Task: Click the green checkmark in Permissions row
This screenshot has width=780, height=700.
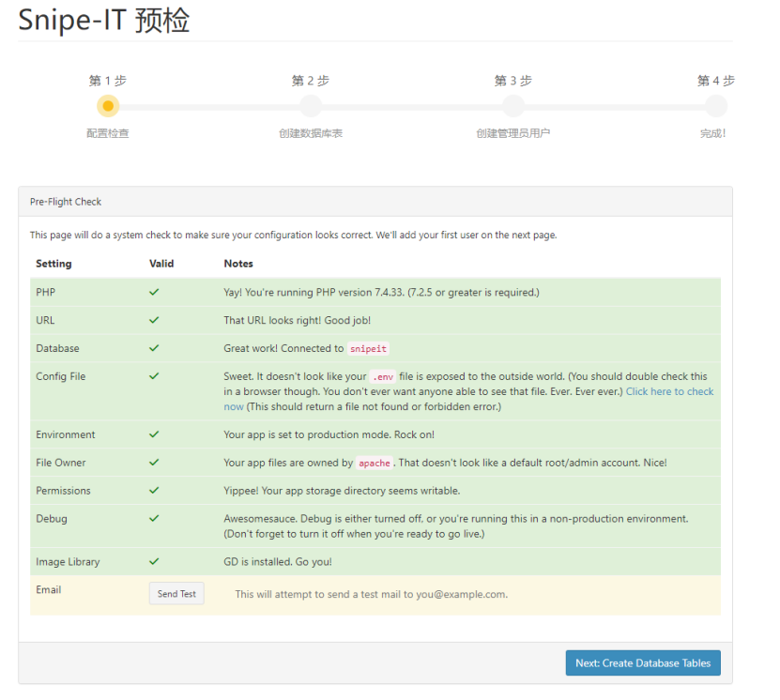Action: 154,490
